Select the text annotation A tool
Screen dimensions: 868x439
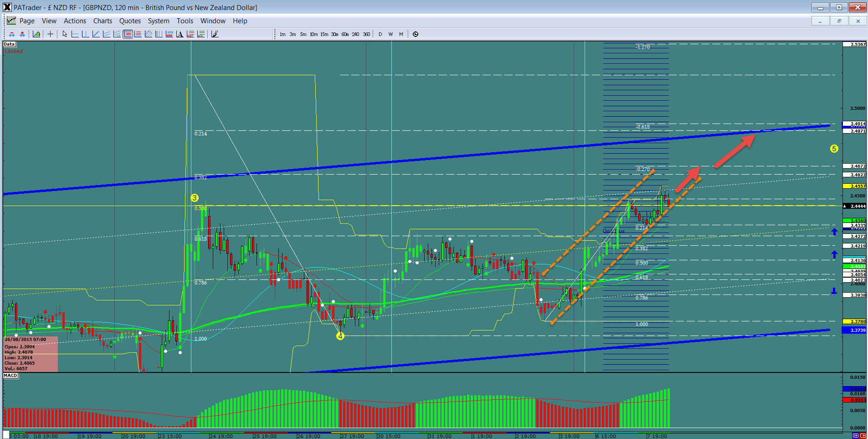180,34
